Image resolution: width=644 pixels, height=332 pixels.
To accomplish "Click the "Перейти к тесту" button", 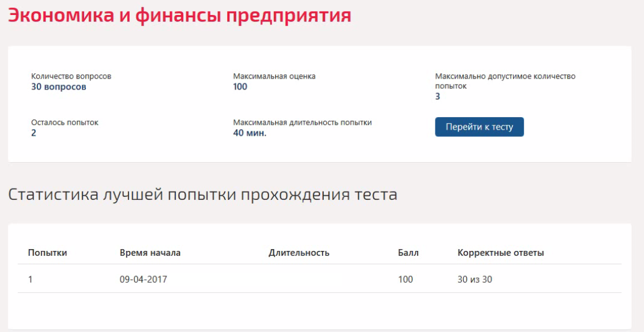I will (479, 127).
